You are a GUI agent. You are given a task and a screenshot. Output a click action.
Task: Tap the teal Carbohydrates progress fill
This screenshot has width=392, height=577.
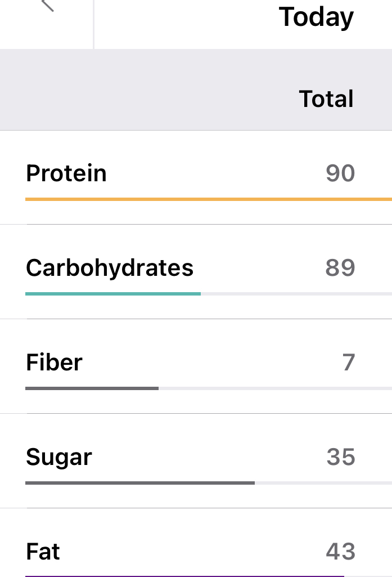(x=112, y=294)
